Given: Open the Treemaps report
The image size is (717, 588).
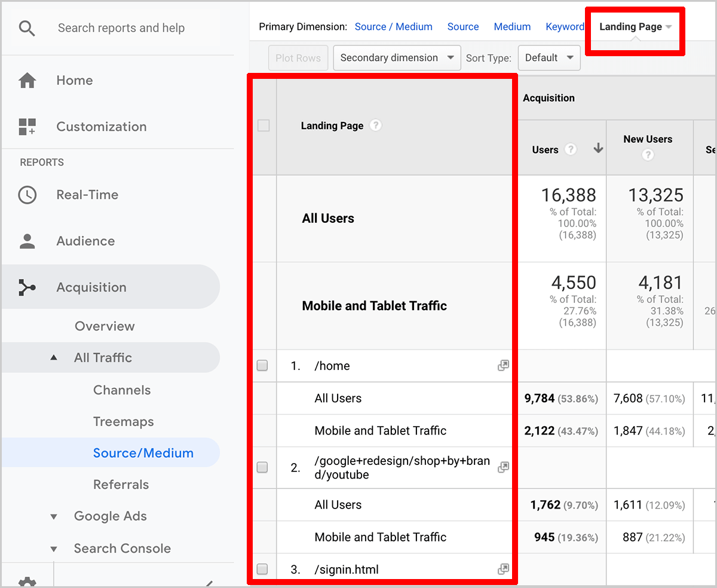Looking at the screenshot, I should coord(123,422).
